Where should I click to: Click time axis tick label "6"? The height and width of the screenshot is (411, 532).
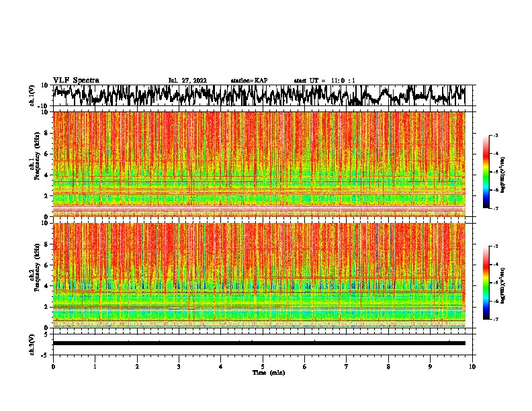click(305, 367)
